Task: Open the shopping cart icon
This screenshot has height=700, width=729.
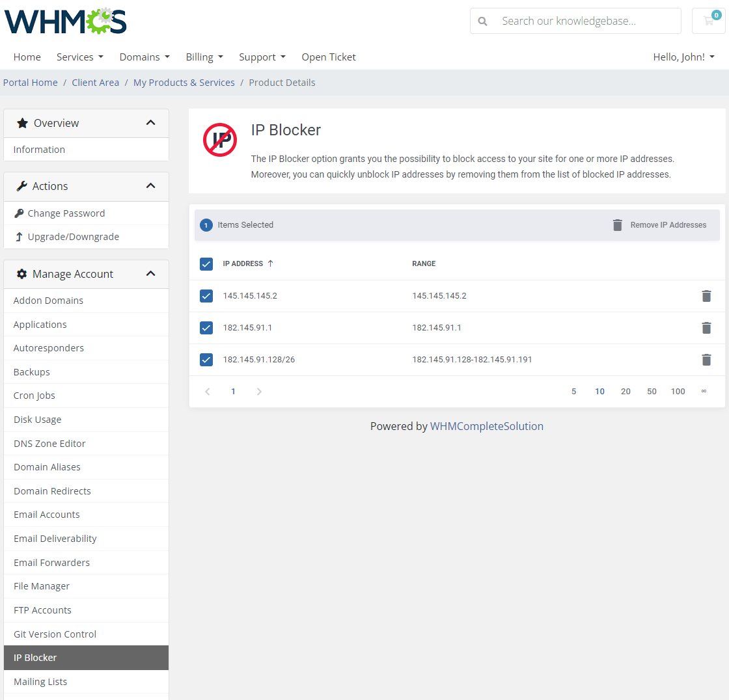Action: pyautogui.click(x=709, y=21)
